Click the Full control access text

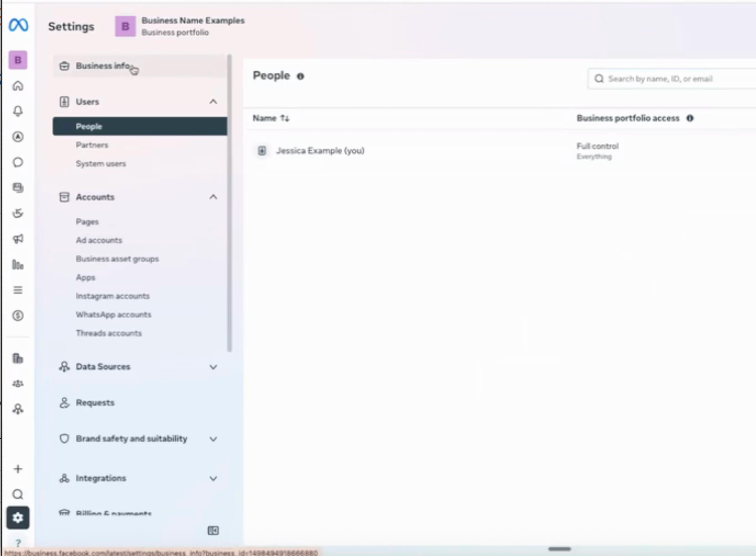coord(598,146)
